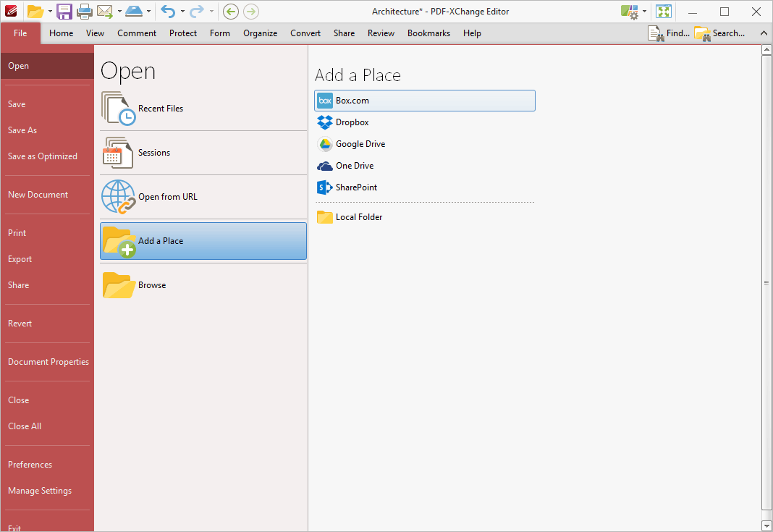Select Close All in sidebar
The image size is (773, 532).
47,426
